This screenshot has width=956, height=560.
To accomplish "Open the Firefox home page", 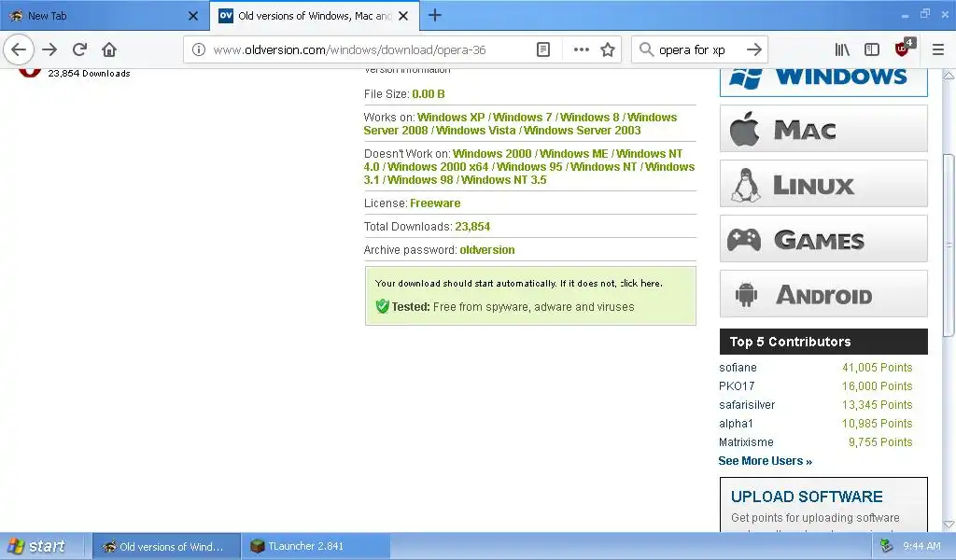I will tap(109, 49).
